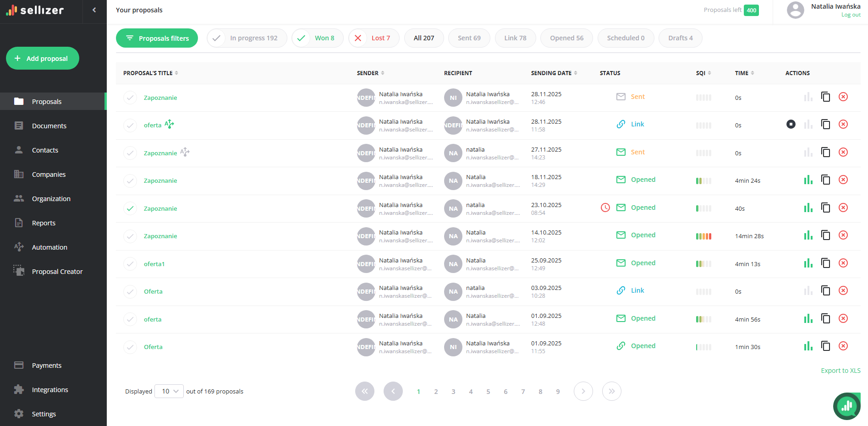Click the user avatar icon in header
The width and height of the screenshot is (868, 426).
click(795, 10)
